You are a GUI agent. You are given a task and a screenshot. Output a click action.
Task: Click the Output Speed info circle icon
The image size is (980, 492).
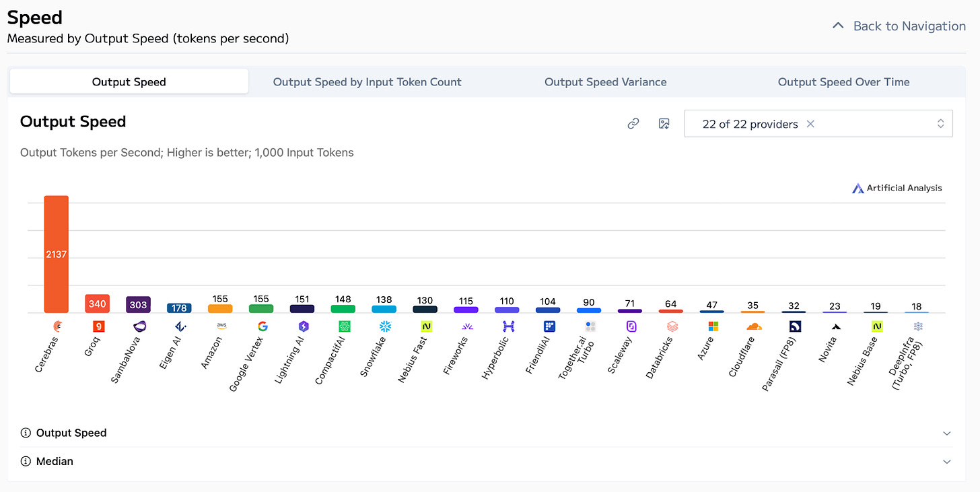tap(26, 433)
